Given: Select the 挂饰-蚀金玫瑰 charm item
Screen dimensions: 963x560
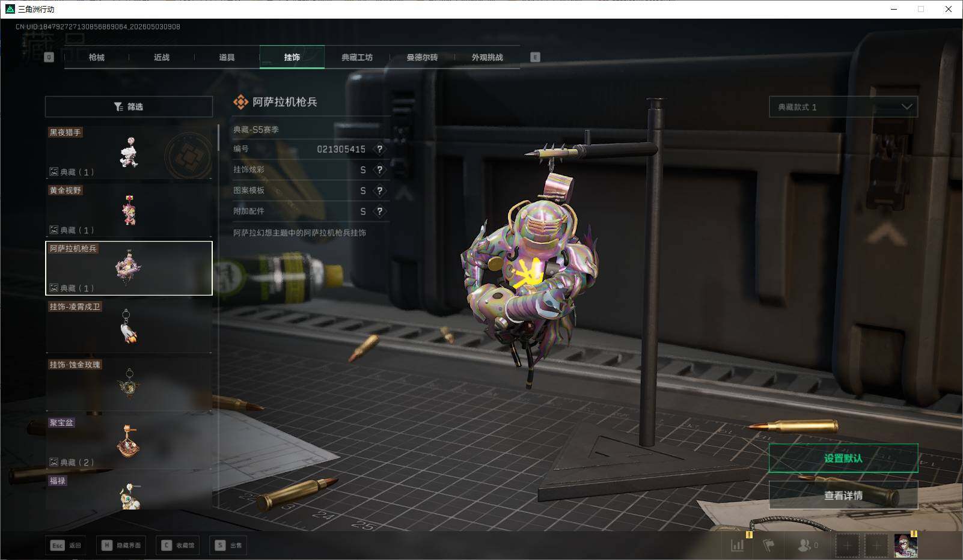Looking at the screenshot, I should tap(129, 385).
